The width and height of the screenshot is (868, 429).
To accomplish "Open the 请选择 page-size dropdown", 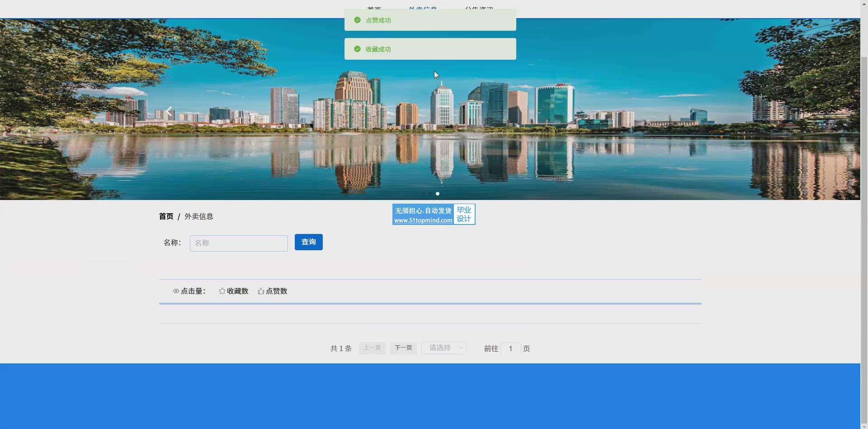I will [x=440, y=348].
